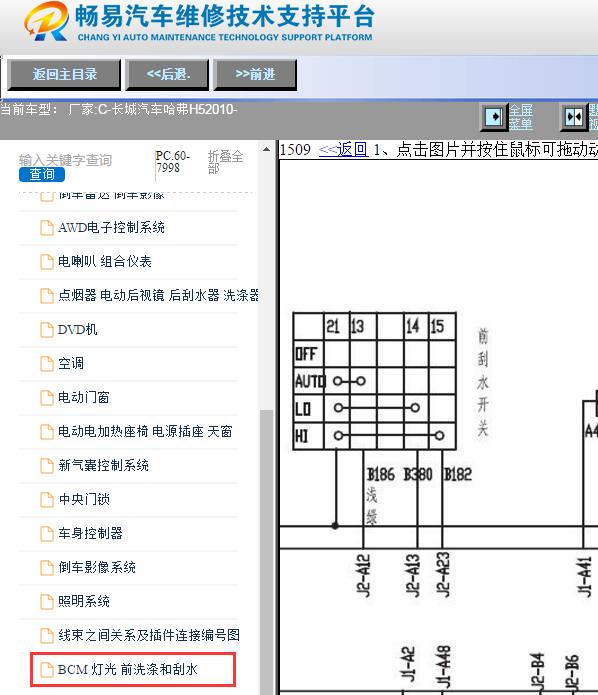The height and width of the screenshot is (695, 598).
Task: Click the LO row label in diagram
Action: pyautogui.click(x=303, y=409)
